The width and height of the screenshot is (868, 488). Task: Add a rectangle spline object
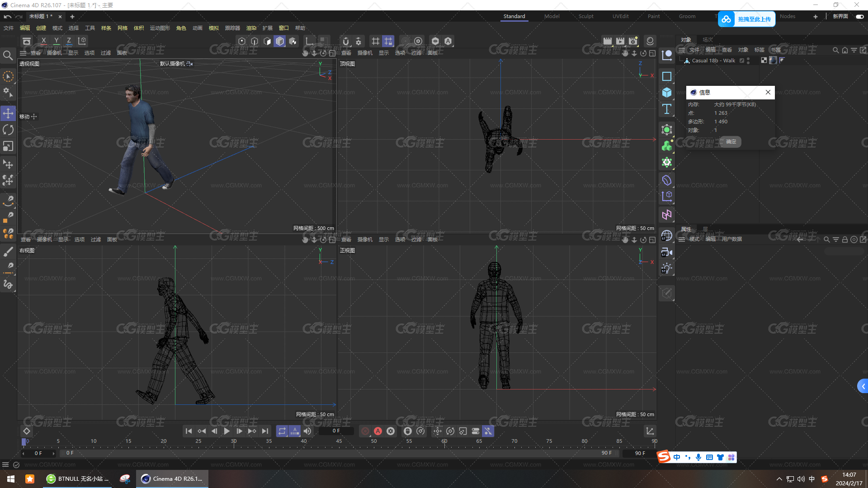667,76
